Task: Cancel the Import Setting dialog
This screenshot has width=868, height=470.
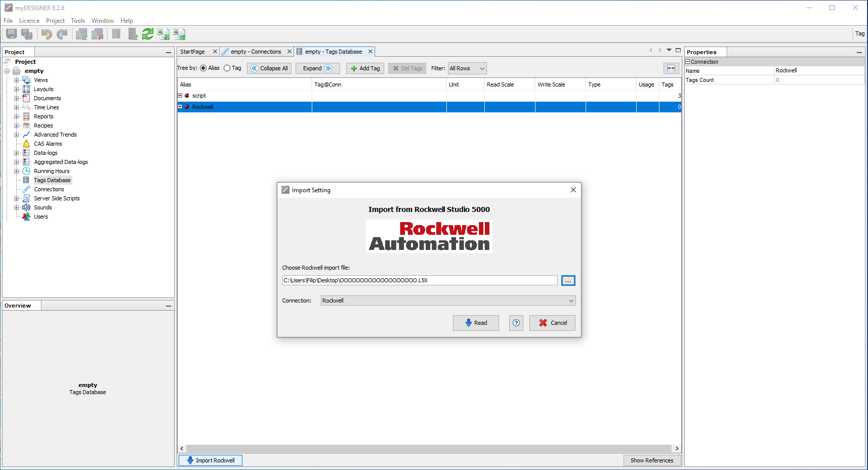Action: tap(552, 323)
